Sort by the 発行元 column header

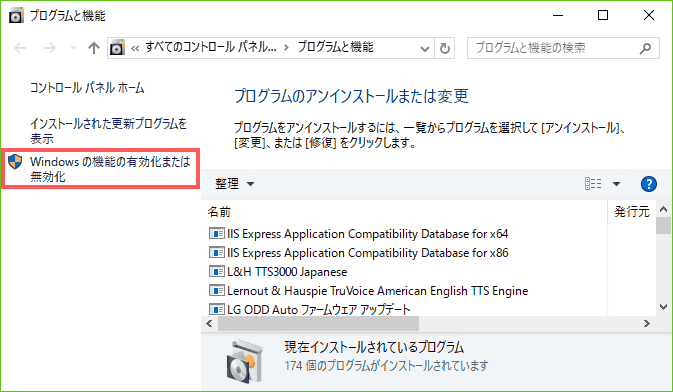tap(632, 212)
